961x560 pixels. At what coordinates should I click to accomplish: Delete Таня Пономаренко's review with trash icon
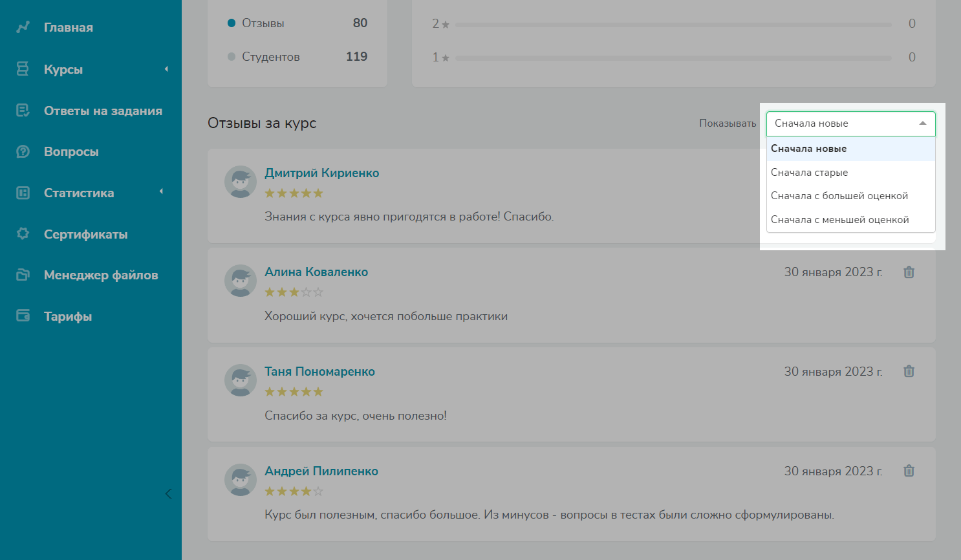[x=909, y=371]
